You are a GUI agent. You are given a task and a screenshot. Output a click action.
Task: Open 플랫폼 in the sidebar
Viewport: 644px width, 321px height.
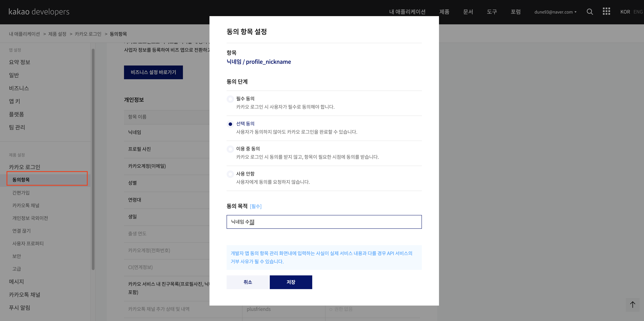16,114
